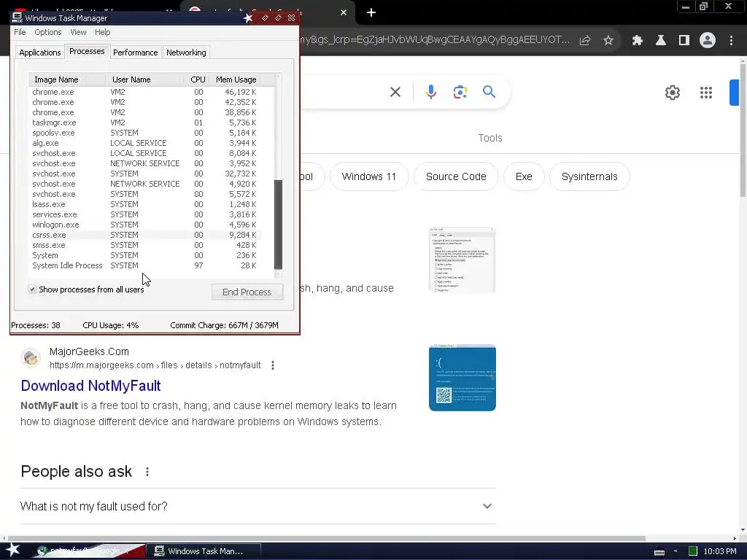The height and width of the screenshot is (560, 747).
Task: Sort processes by Image Name column
Action: tap(66, 79)
